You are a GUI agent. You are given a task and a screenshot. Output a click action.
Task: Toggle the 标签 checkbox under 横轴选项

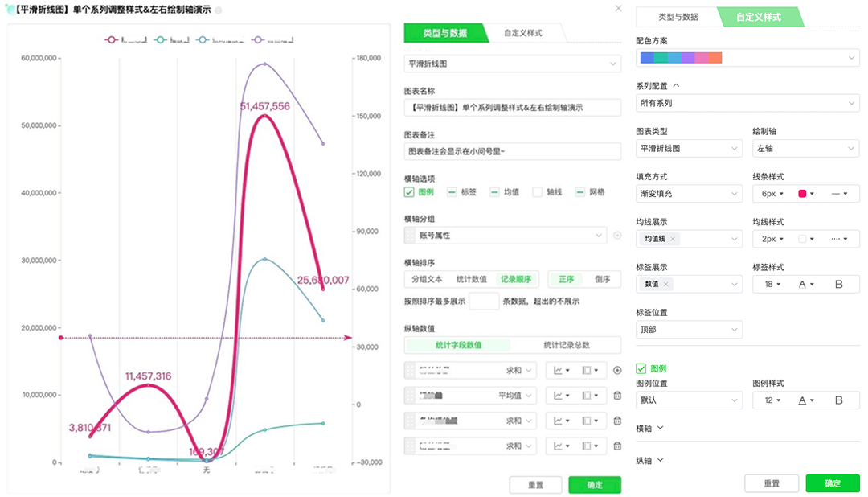pos(452,192)
